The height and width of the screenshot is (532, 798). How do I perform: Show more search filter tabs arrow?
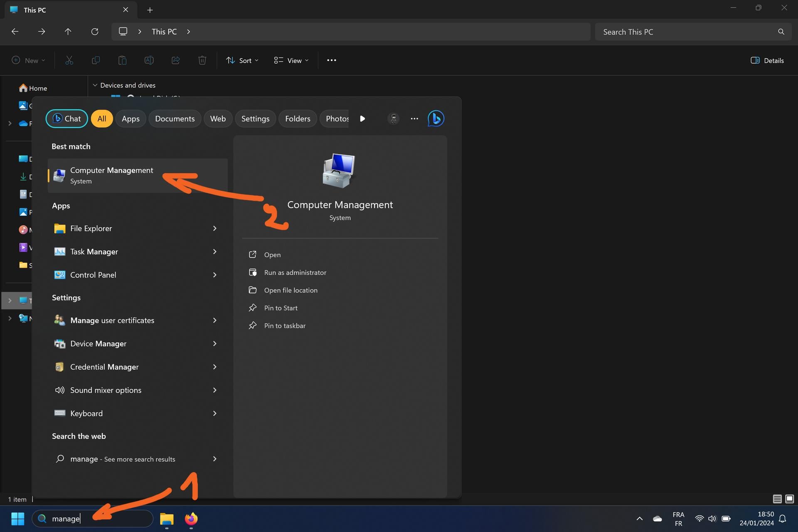pyautogui.click(x=362, y=118)
